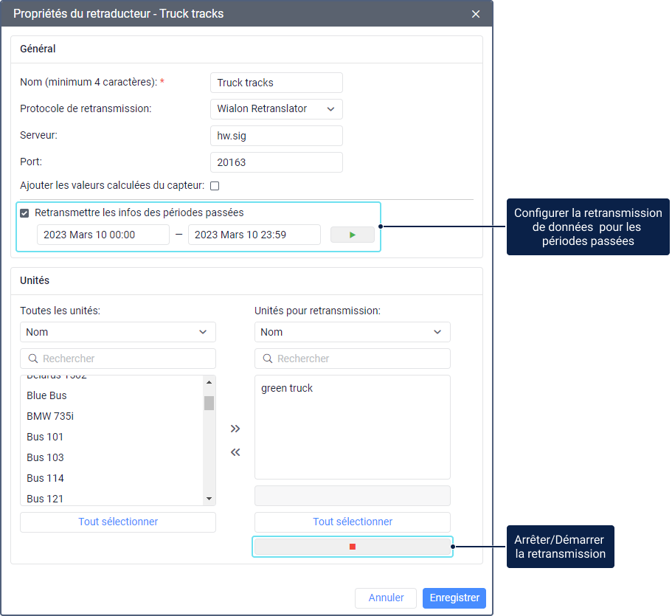Select Blue Bus in the units list
The width and height of the screenshot is (672, 616).
tap(46, 395)
